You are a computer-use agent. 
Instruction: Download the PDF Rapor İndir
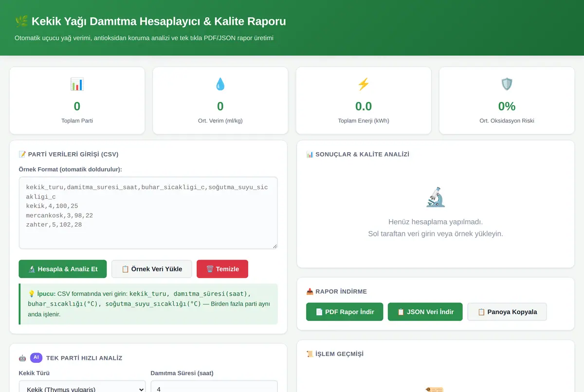pos(345,312)
